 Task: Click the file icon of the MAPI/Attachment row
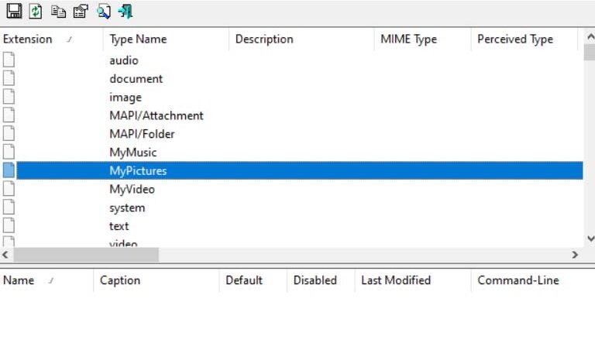click(9, 115)
